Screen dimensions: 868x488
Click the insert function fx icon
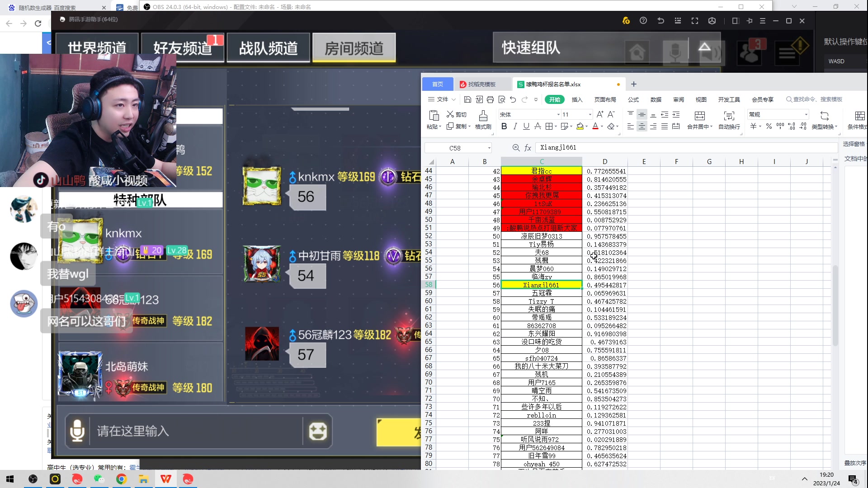(x=528, y=148)
